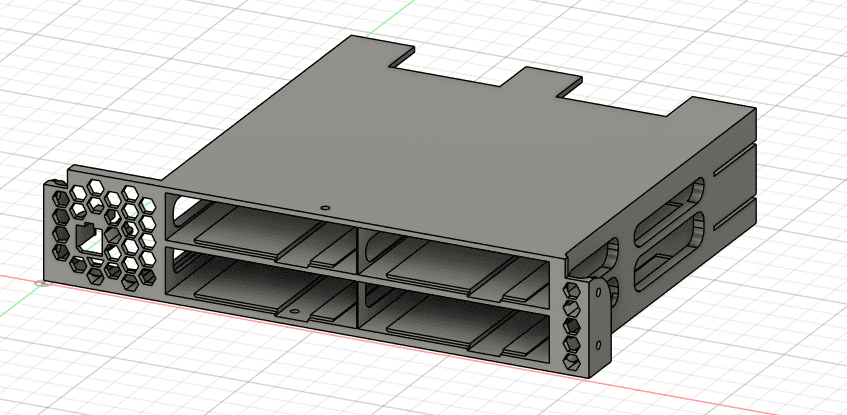Select the lower-left drive bay opening
Image resolution: width=847 pixels, height=415 pixels.
(261, 289)
